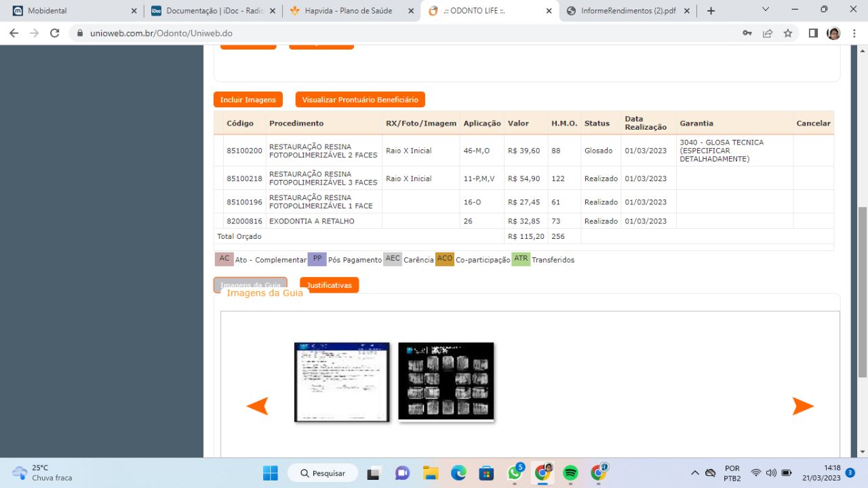Click the saved passwords key icon
The height and width of the screenshot is (488, 868).
coord(747,33)
